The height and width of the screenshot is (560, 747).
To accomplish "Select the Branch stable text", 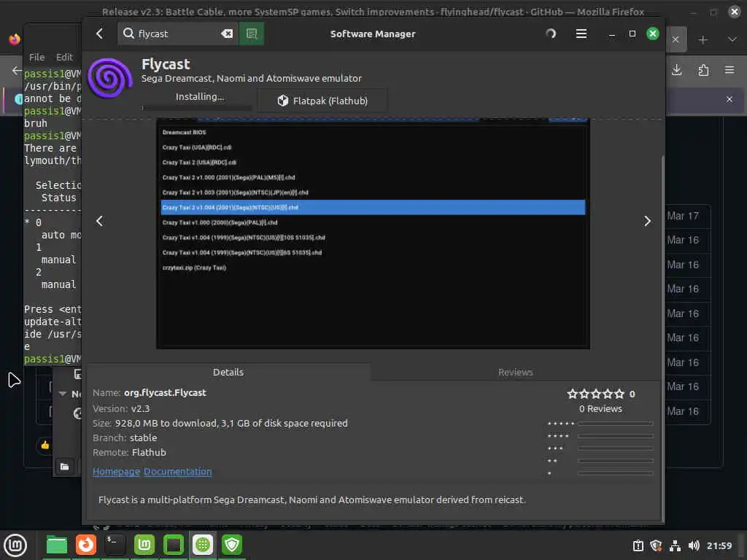I will (x=125, y=438).
